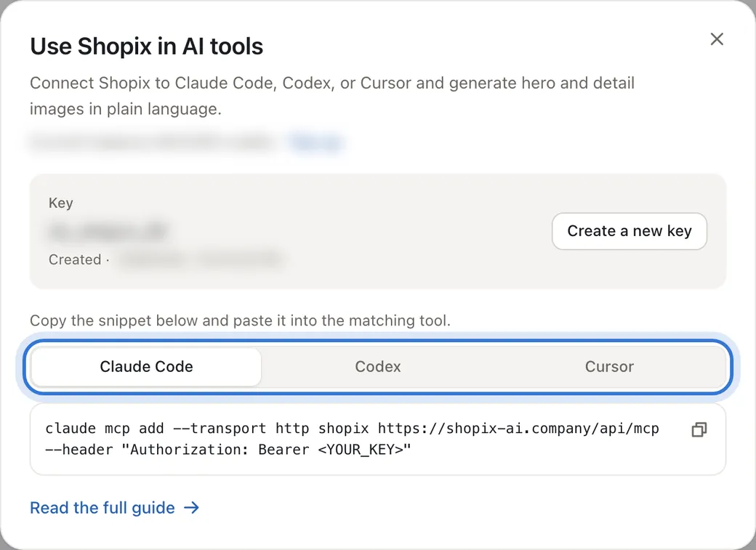
Task: Click the Authorization: Bearer header line
Action: pos(228,450)
